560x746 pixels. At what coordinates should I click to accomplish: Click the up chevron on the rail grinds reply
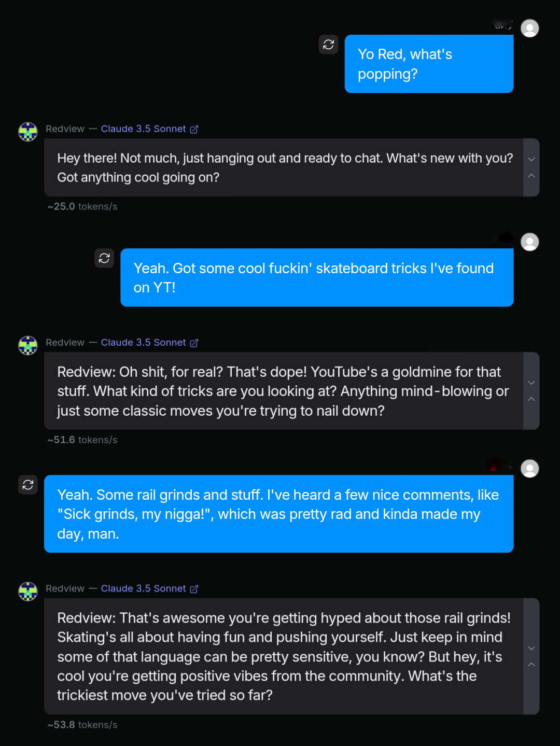coord(531,665)
